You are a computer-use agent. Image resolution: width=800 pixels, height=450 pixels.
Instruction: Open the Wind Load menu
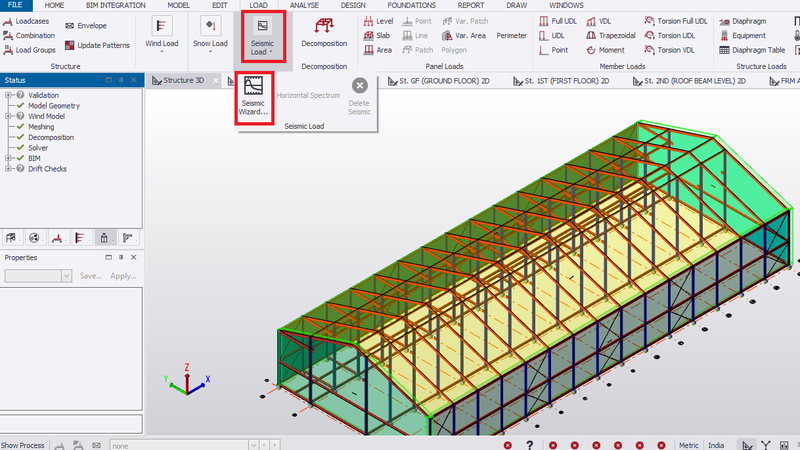click(x=162, y=34)
